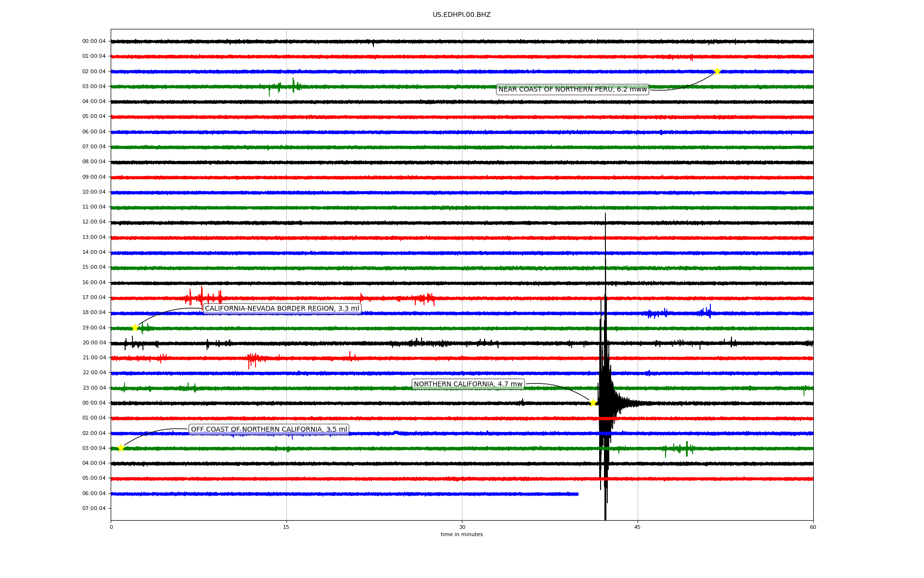Click the 07:00:04 label at the bottom

pos(94,509)
